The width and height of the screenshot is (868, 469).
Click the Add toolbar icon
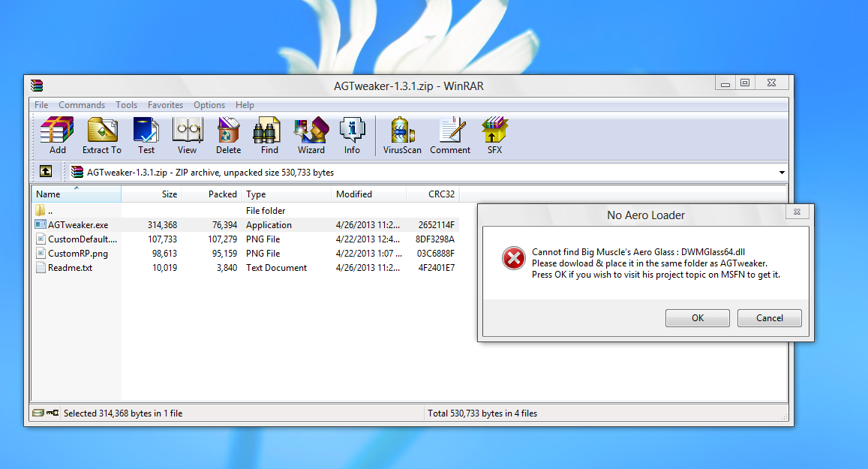click(x=57, y=135)
